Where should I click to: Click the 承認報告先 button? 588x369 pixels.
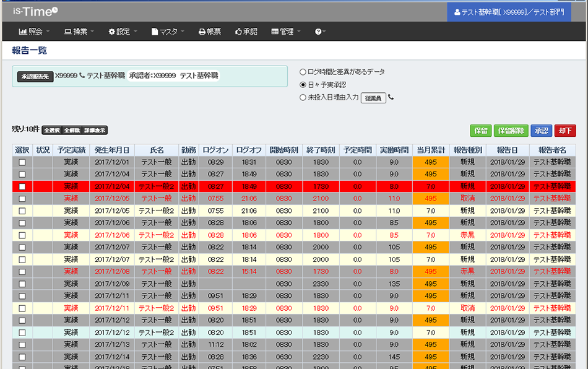tap(35, 77)
